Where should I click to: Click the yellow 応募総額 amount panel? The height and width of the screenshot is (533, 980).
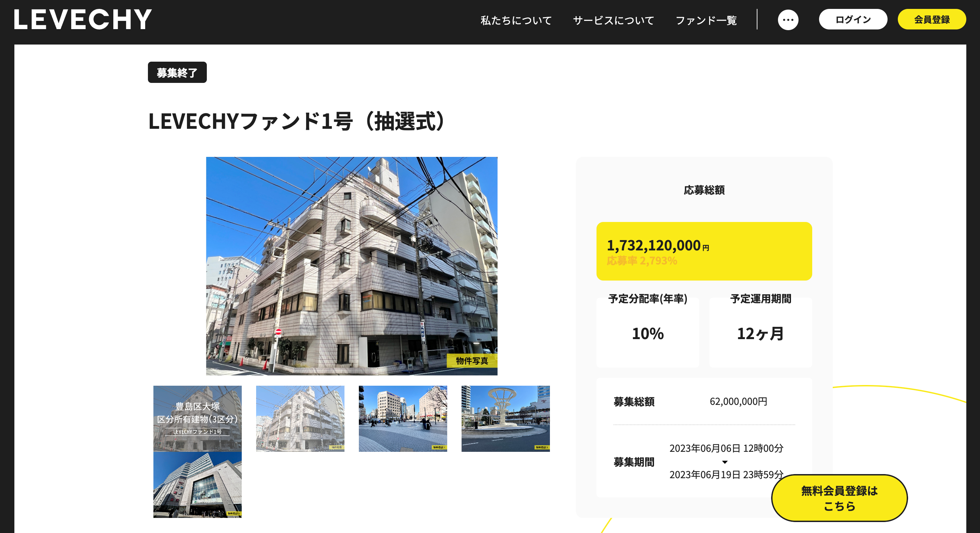[704, 251]
